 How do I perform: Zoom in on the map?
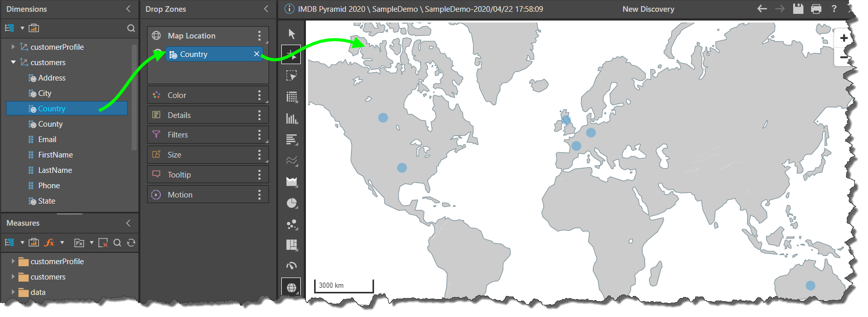coord(843,38)
